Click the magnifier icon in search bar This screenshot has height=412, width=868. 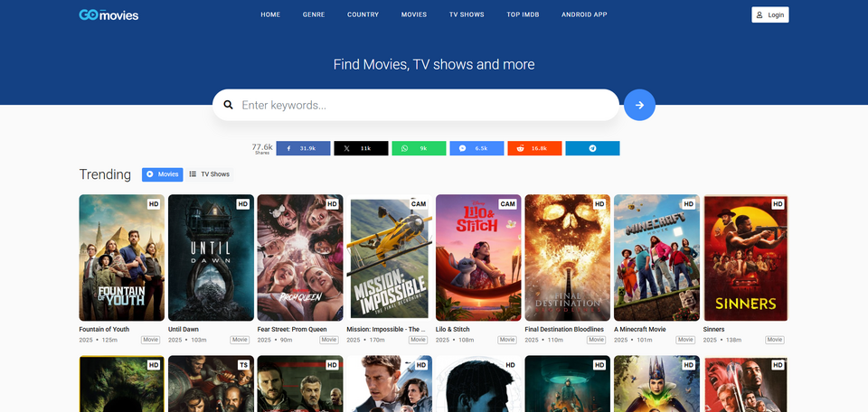[x=228, y=105]
